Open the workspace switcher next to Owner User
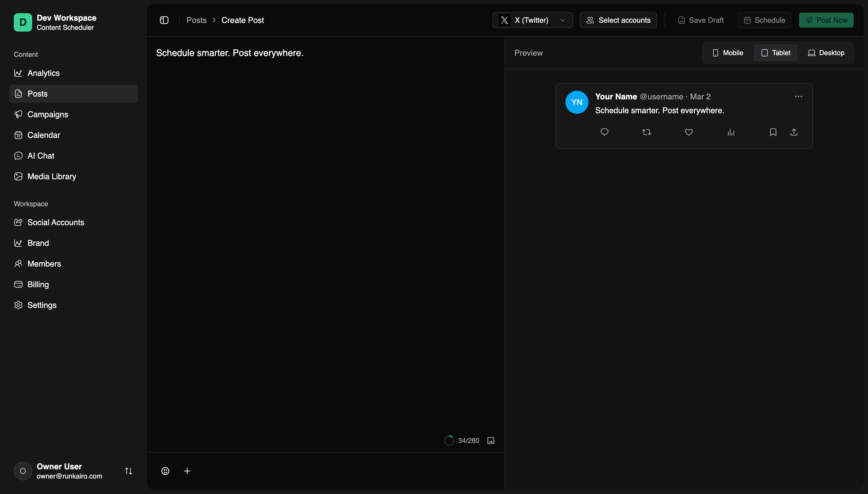Screen dimensions: 868x494 129,471
